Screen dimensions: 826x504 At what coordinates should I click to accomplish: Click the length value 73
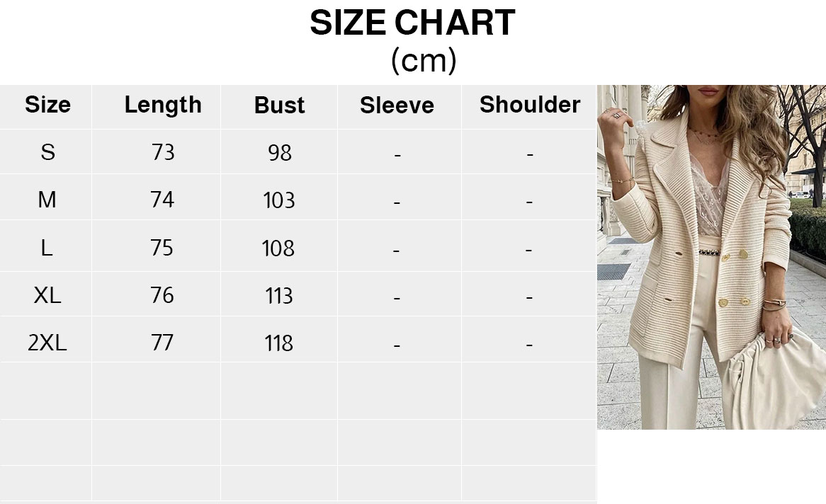point(163,152)
